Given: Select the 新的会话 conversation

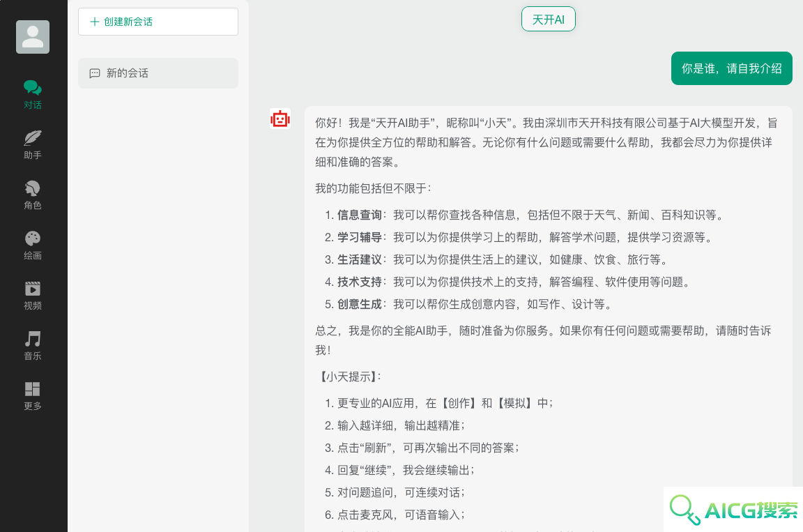Looking at the screenshot, I should [x=158, y=73].
